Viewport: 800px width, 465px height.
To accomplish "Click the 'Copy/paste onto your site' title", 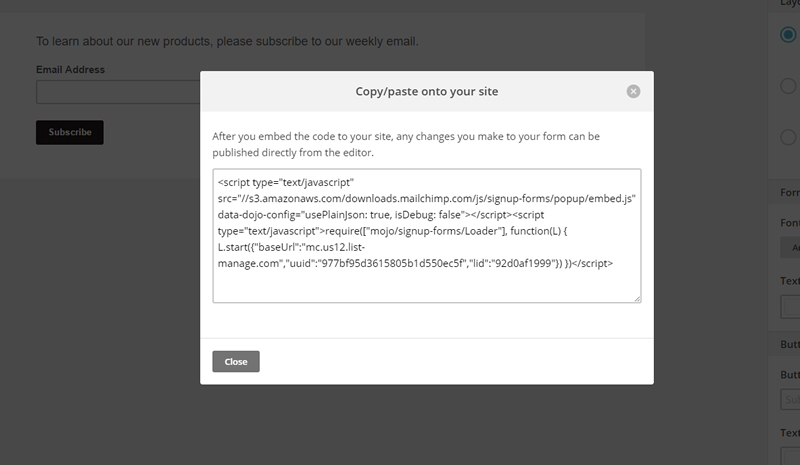I will tap(427, 91).
